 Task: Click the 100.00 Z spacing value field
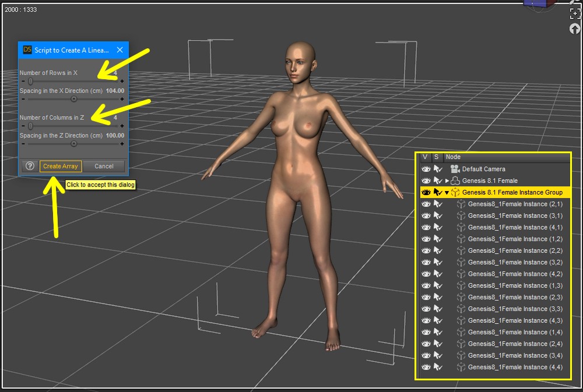[115, 136]
